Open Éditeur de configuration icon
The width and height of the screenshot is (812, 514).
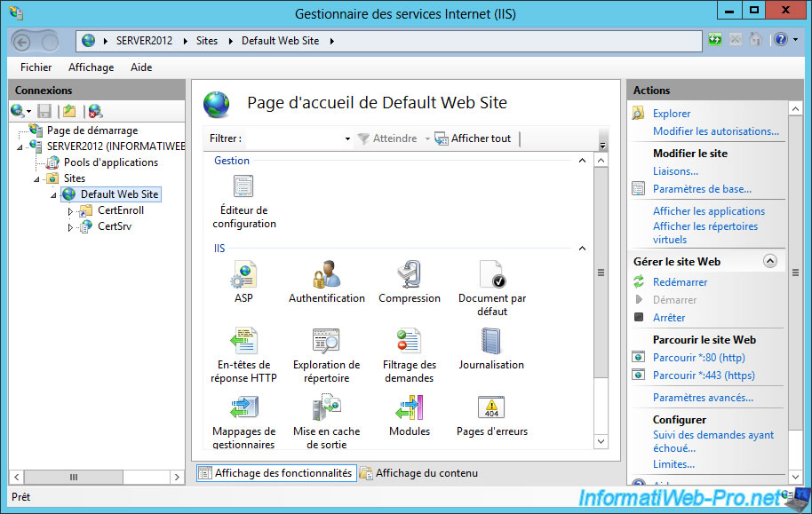point(243,187)
